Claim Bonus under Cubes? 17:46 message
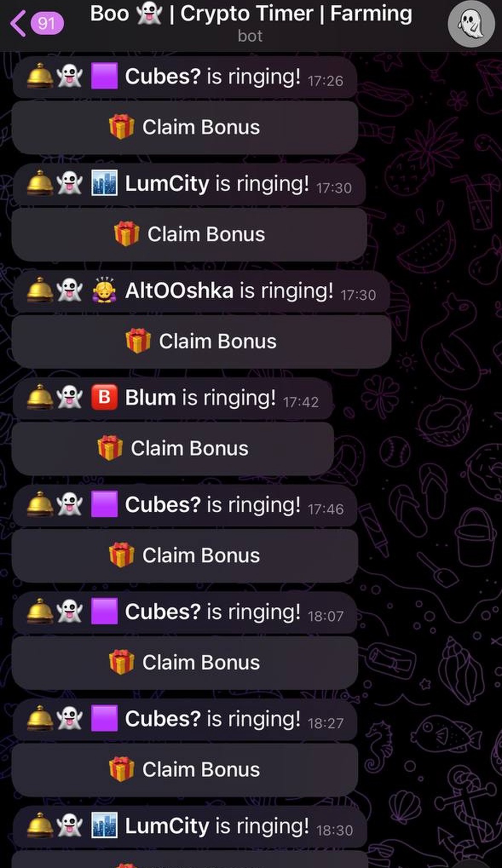This screenshot has width=502, height=868. coord(185,556)
